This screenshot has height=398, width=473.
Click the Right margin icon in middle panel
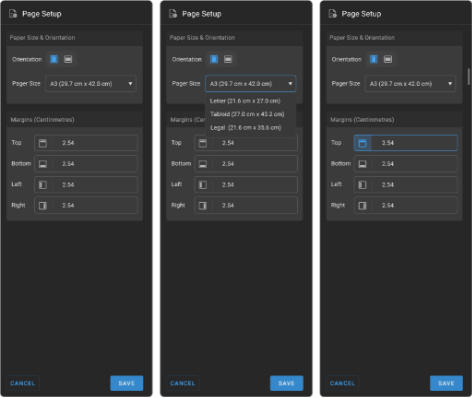tap(203, 205)
